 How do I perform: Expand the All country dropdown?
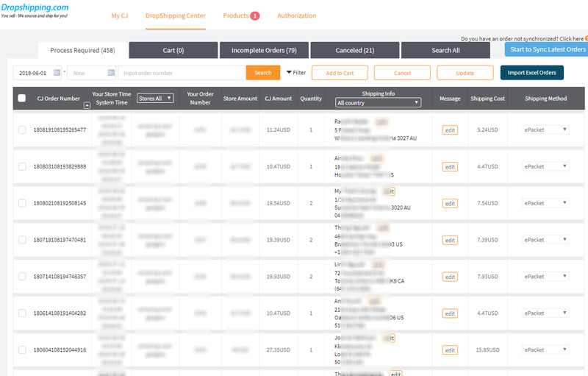point(378,103)
